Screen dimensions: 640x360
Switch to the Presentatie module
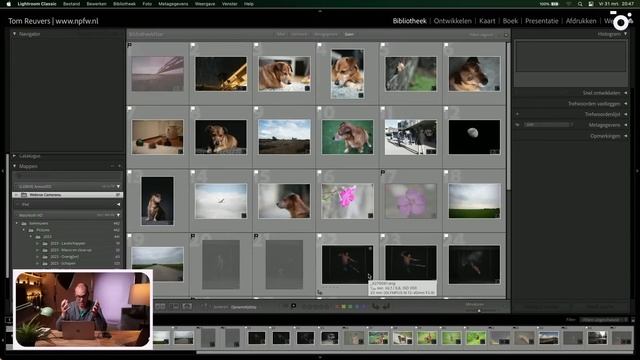tap(542, 21)
